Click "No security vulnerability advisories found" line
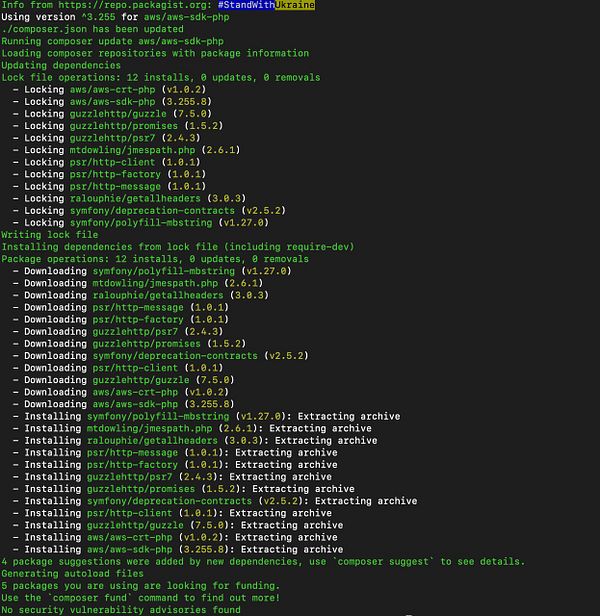This screenshot has height=616, width=600. pyautogui.click(x=121, y=610)
